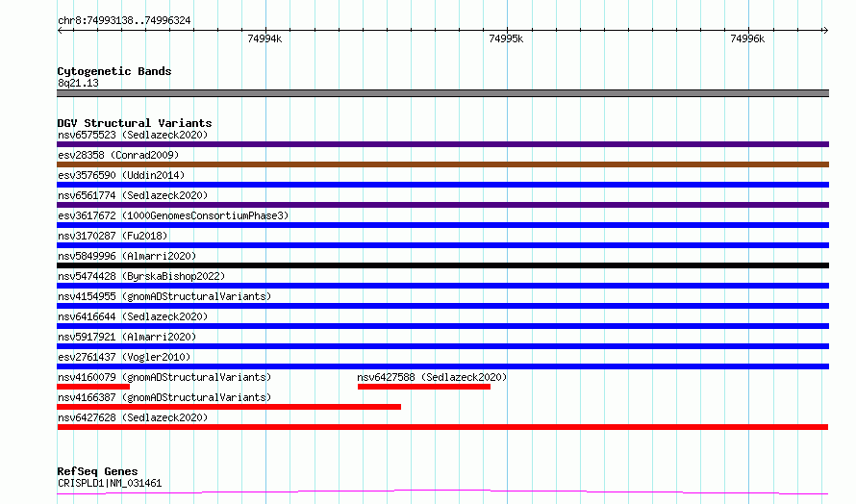Click the RefSeq Genes track title
The width and height of the screenshot is (856, 504).
pyautogui.click(x=97, y=471)
